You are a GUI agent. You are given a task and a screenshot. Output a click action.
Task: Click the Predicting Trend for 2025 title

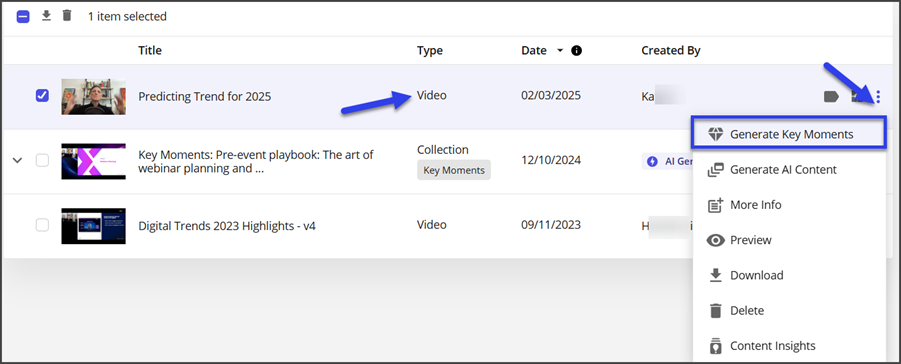(205, 97)
